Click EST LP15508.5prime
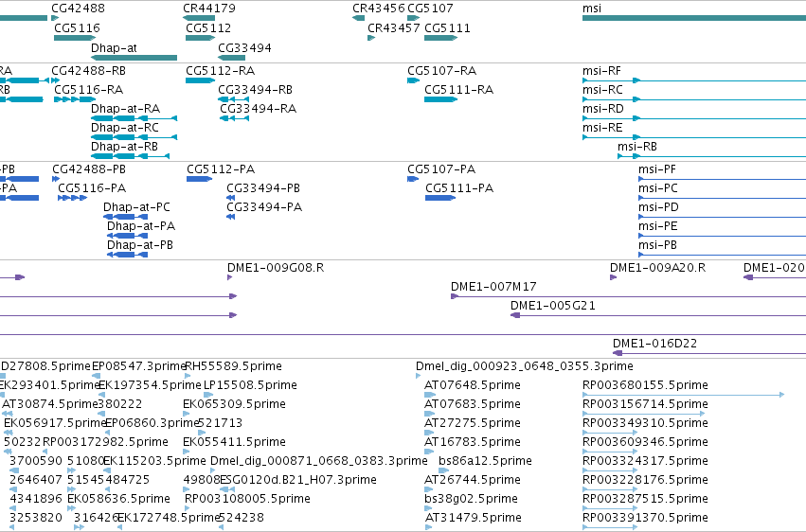The height and width of the screenshot is (532, 806). (x=208, y=395)
